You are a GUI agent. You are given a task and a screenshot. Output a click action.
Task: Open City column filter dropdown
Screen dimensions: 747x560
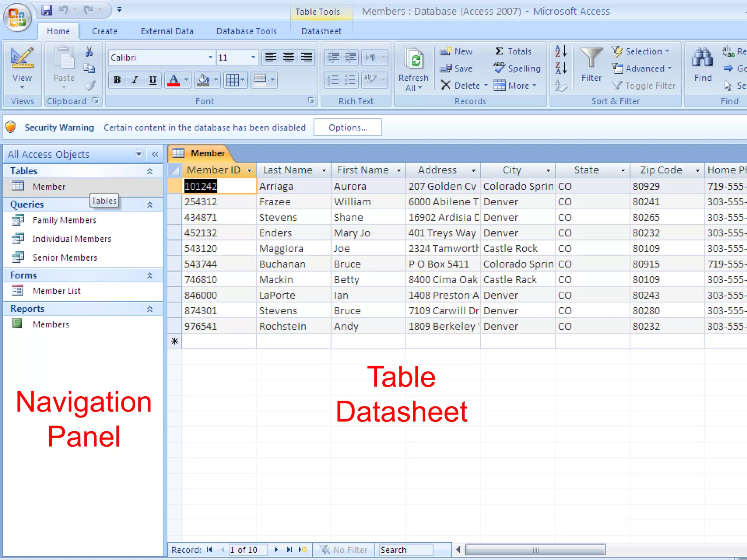click(x=548, y=170)
